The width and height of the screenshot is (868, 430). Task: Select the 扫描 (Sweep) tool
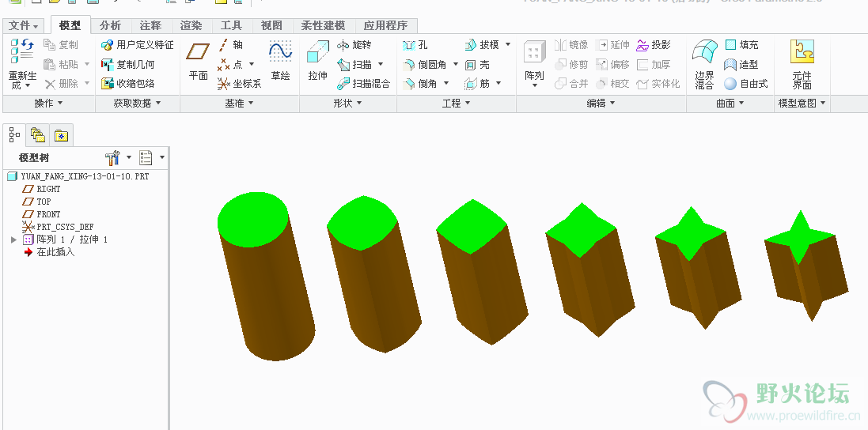point(354,64)
